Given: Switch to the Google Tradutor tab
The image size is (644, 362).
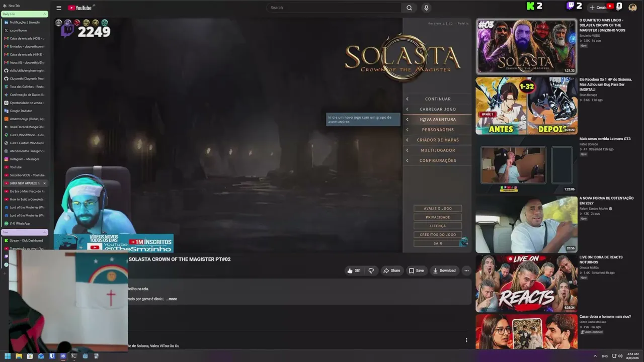Looking at the screenshot, I should click(25, 111).
